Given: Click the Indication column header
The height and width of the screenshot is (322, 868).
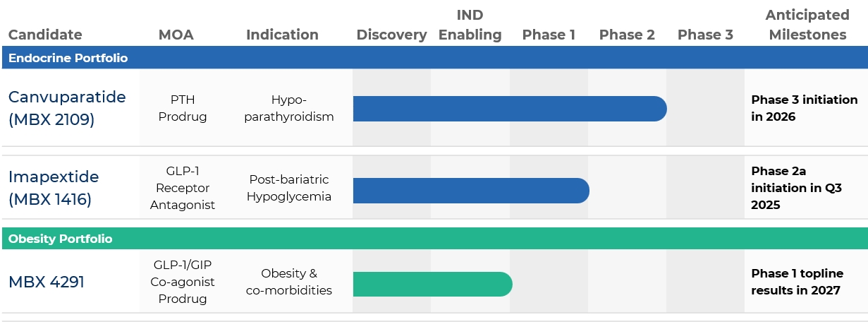Looking at the screenshot, I should pos(282,35).
